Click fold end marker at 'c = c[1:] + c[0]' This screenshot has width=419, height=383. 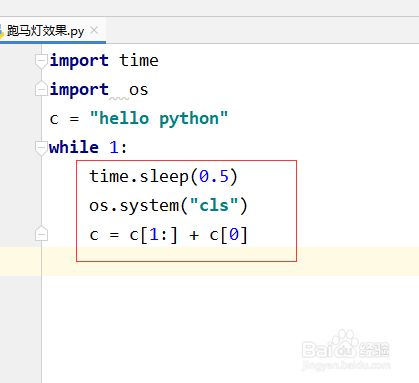pos(41,233)
